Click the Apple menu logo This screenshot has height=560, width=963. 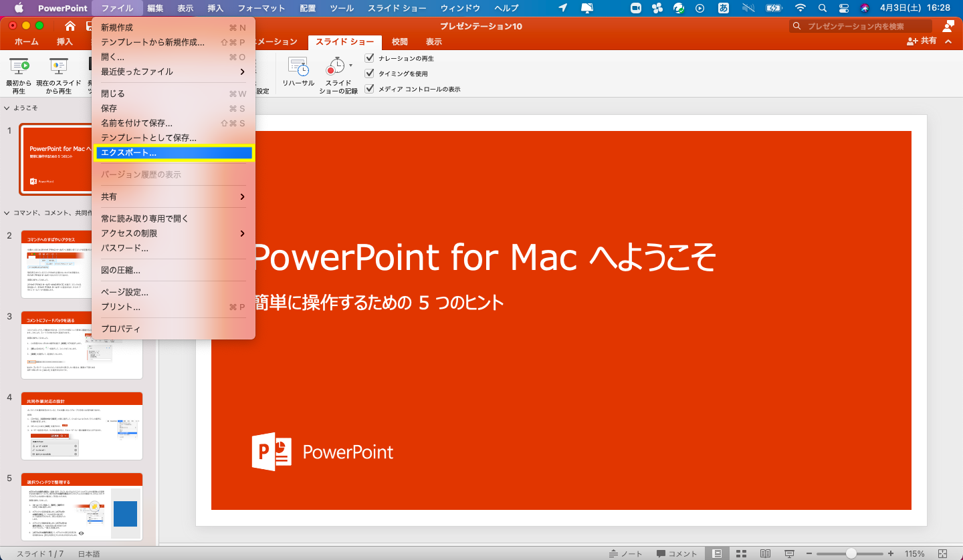coord(19,8)
